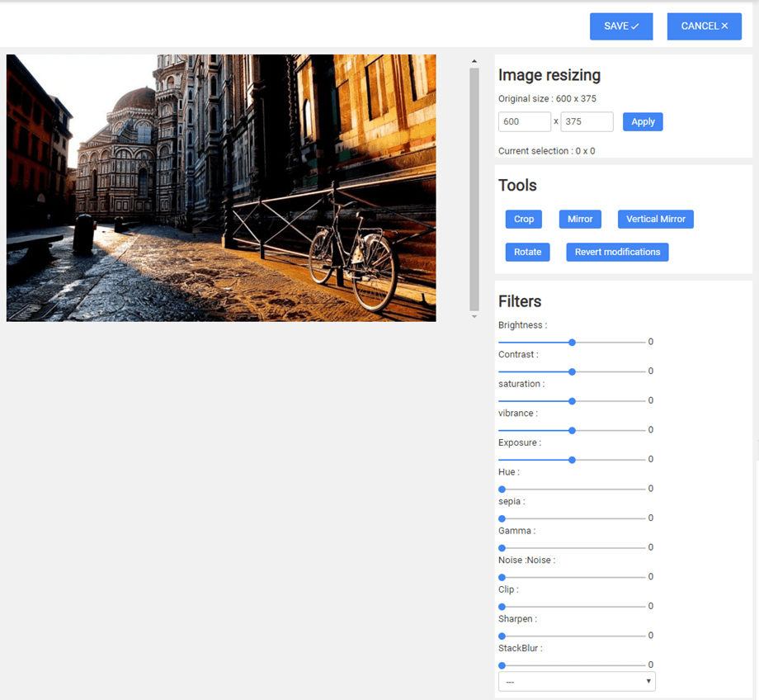Click the Brightness slider handle
Viewport: 759px width, 700px height.
(572, 342)
